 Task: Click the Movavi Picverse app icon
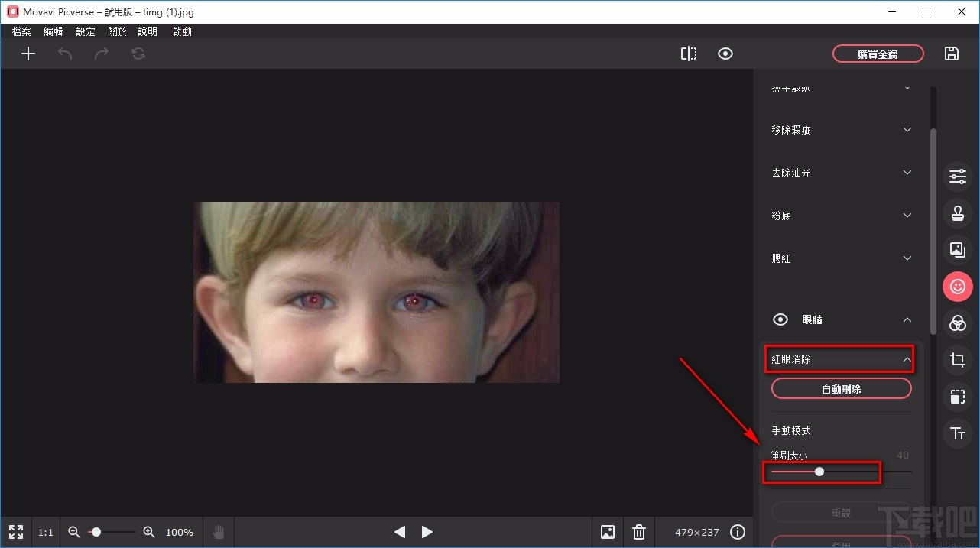(x=12, y=12)
